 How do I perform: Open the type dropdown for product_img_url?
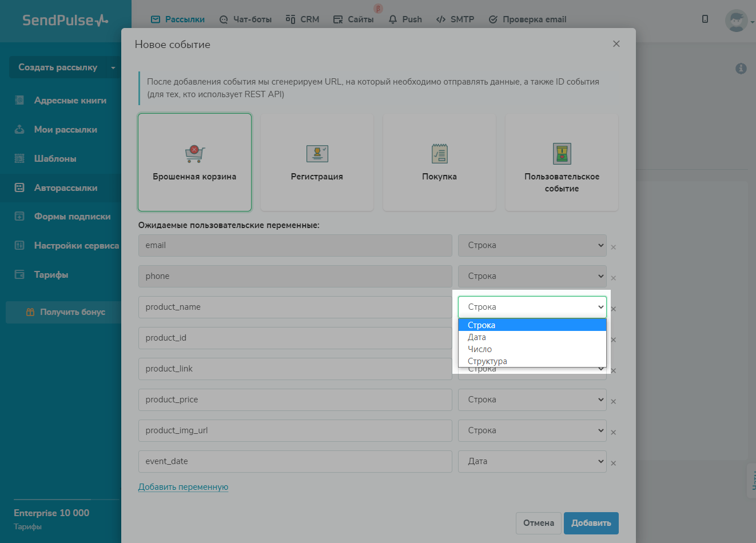click(x=532, y=430)
